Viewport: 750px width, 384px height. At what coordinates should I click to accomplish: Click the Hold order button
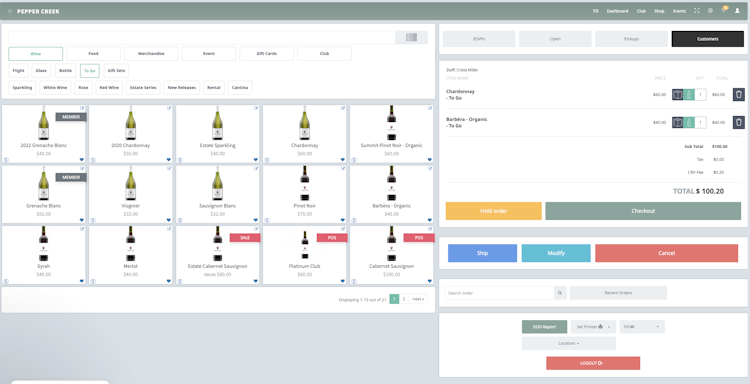494,211
